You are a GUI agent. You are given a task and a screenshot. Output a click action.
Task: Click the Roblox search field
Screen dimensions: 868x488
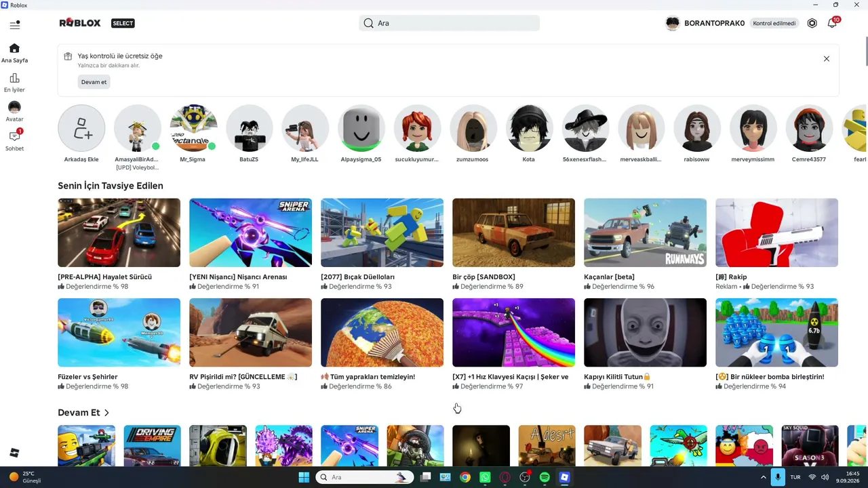[x=449, y=23]
